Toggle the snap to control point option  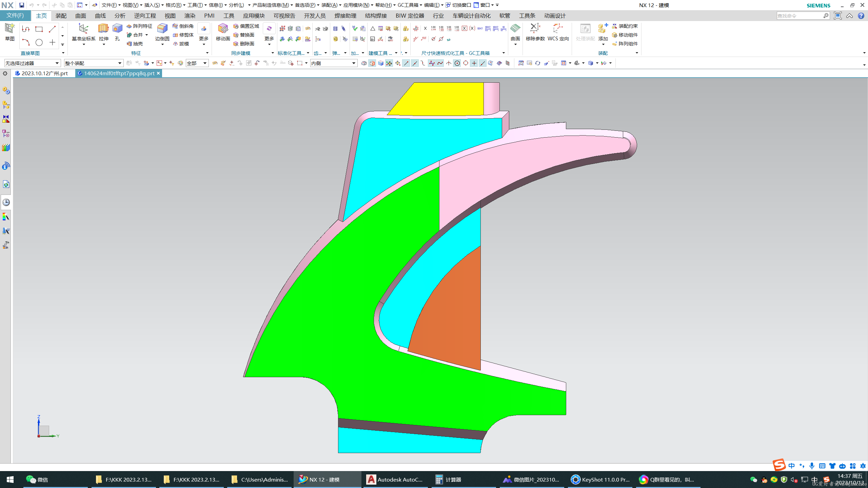click(x=423, y=63)
